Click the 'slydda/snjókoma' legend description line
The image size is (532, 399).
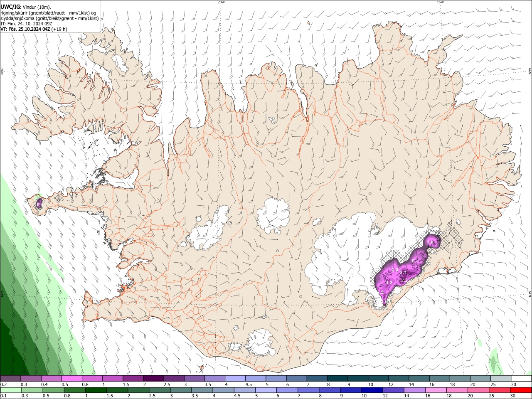(49, 18)
